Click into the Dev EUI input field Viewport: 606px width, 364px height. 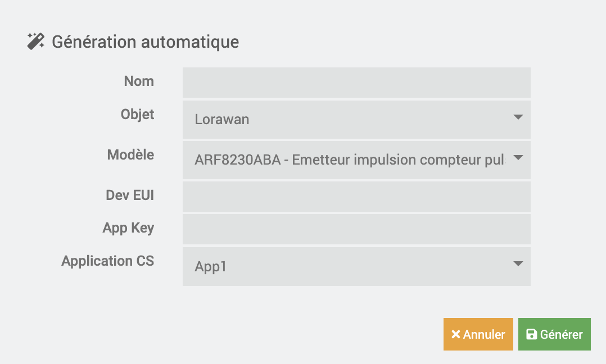click(x=356, y=196)
